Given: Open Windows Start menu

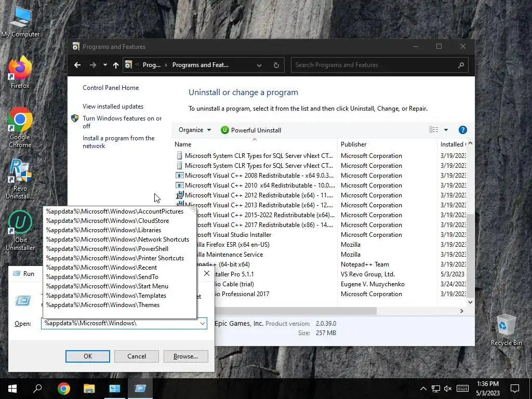Looking at the screenshot, I should tap(12, 389).
